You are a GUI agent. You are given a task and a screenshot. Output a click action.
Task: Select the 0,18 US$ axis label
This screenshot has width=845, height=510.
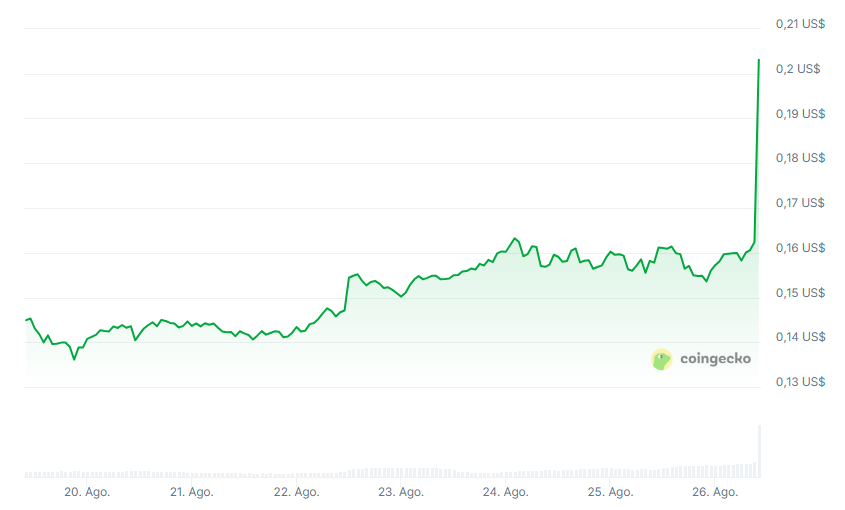[x=800, y=158]
